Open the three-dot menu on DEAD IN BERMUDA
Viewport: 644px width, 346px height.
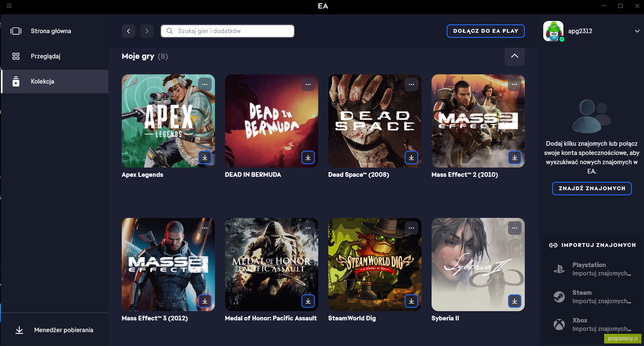click(x=308, y=84)
